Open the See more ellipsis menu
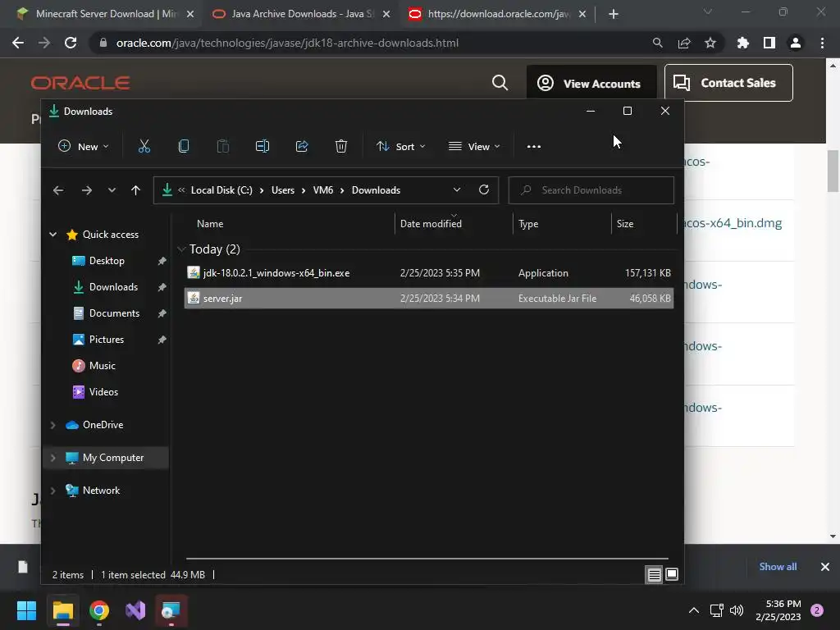Viewport: 840px width, 630px height. pos(533,146)
